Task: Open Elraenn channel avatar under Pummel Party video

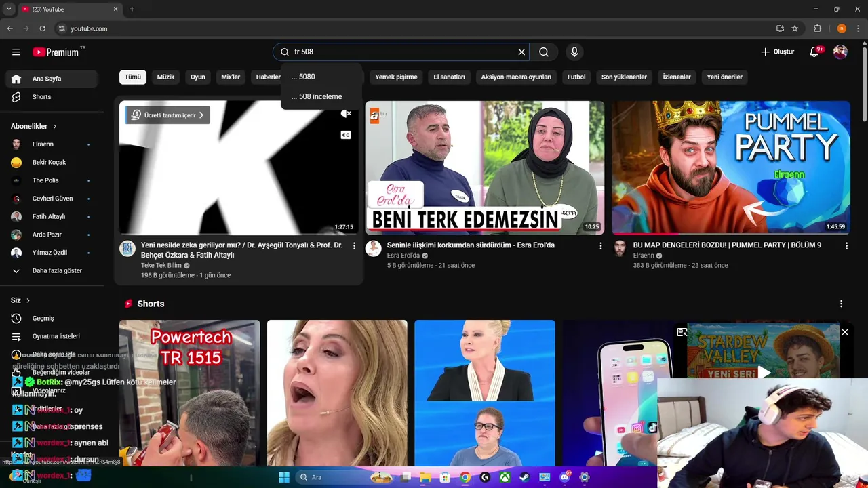Action: [620, 249]
